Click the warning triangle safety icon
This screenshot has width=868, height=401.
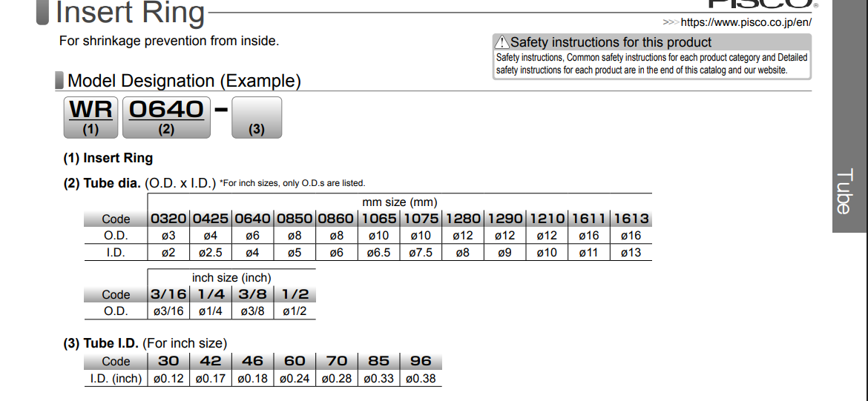tap(502, 42)
